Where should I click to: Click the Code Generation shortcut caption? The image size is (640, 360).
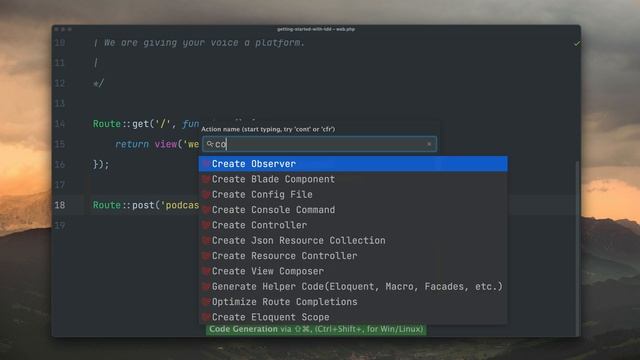316,329
